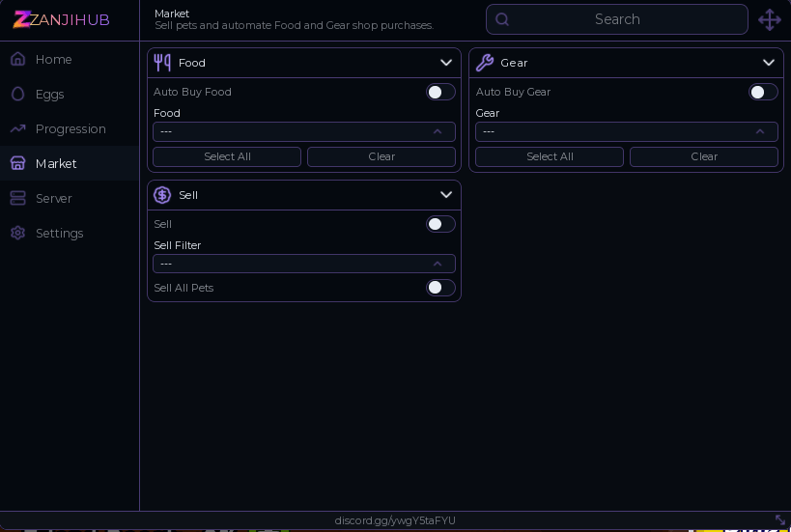Click the ZANJIHUB title text
The width and height of the screenshot is (791, 532).
click(x=70, y=19)
